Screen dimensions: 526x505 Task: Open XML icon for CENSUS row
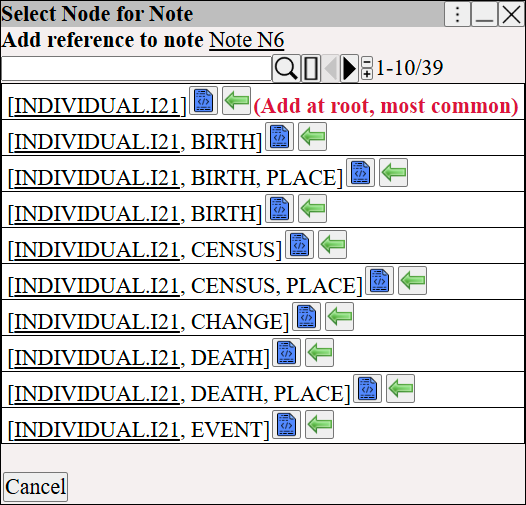pos(299,245)
